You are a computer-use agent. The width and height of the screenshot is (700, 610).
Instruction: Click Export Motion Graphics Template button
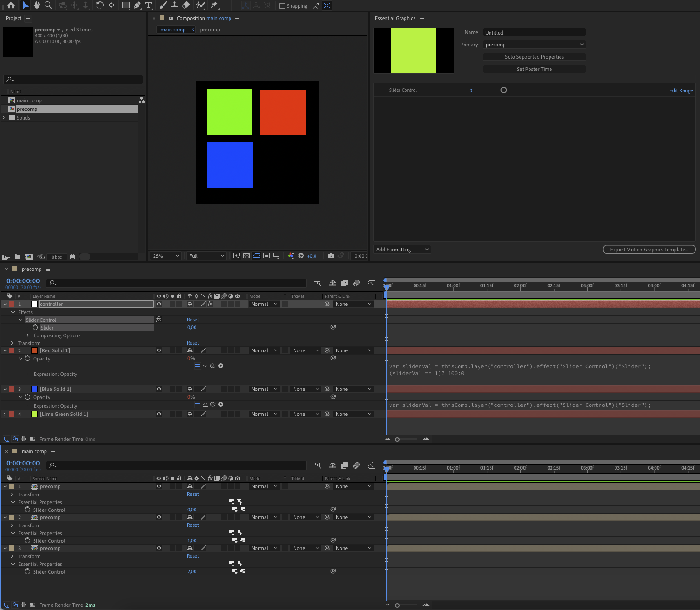(x=649, y=249)
